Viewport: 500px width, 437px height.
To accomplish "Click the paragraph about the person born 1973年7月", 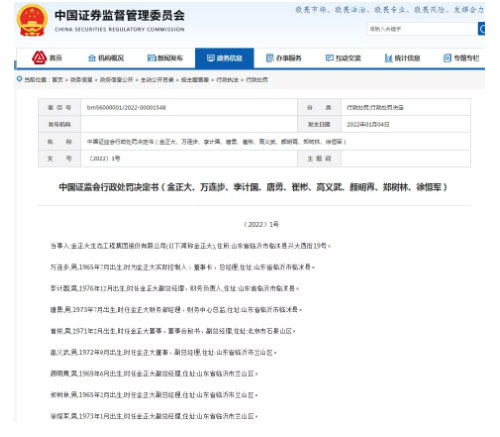I will (x=176, y=310).
